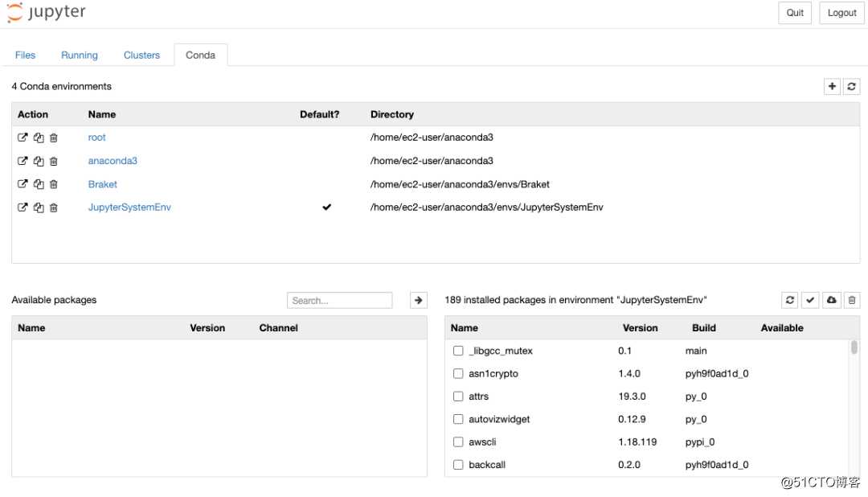
Task: Click the Directory column header
Action: click(x=392, y=114)
